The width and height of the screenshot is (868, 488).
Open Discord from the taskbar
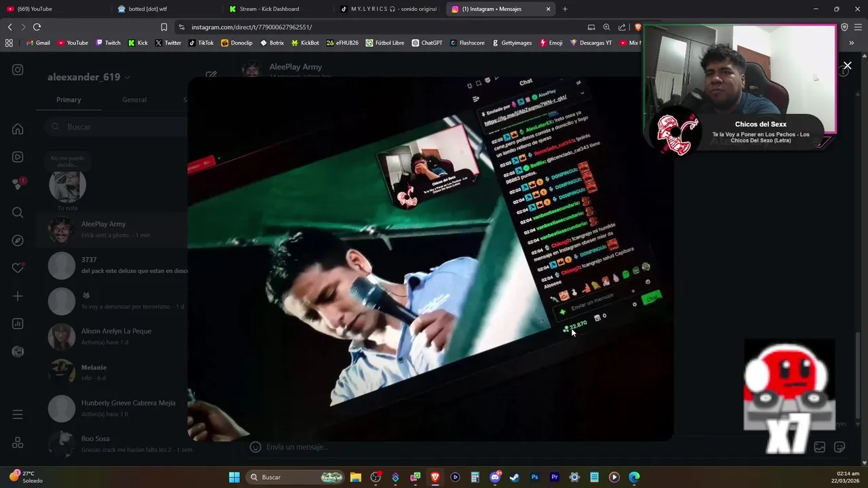(x=495, y=477)
